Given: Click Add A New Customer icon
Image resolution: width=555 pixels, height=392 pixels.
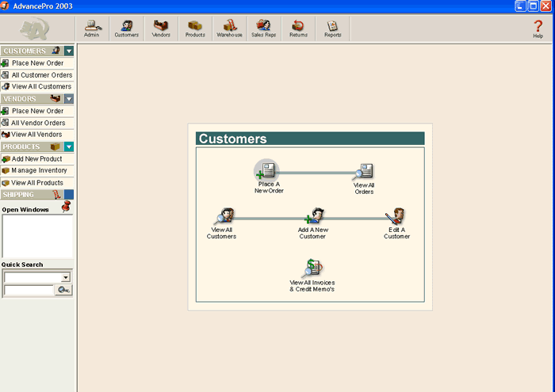Looking at the screenshot, I should pyautogui.click(x=315, y=216).
